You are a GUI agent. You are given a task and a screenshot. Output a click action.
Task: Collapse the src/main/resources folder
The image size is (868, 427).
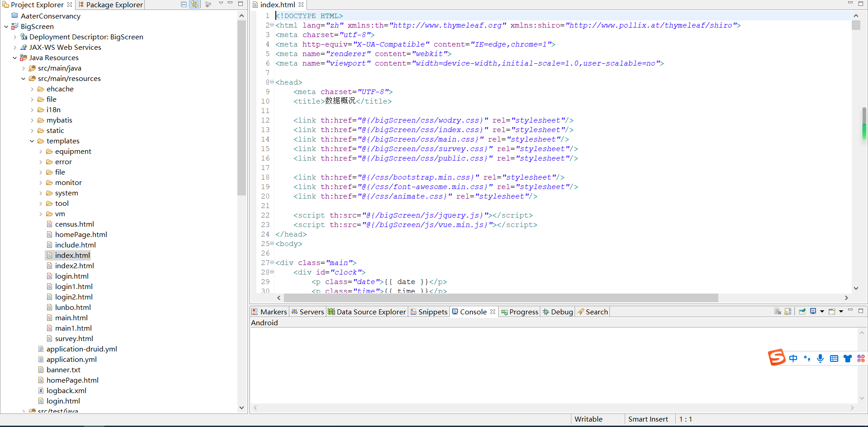coord(24,79)
